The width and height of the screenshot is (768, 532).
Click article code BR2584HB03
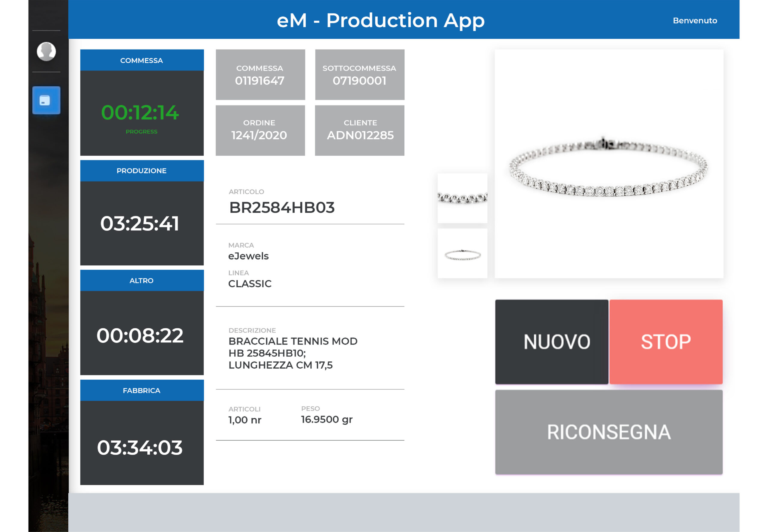pos(282,207)
